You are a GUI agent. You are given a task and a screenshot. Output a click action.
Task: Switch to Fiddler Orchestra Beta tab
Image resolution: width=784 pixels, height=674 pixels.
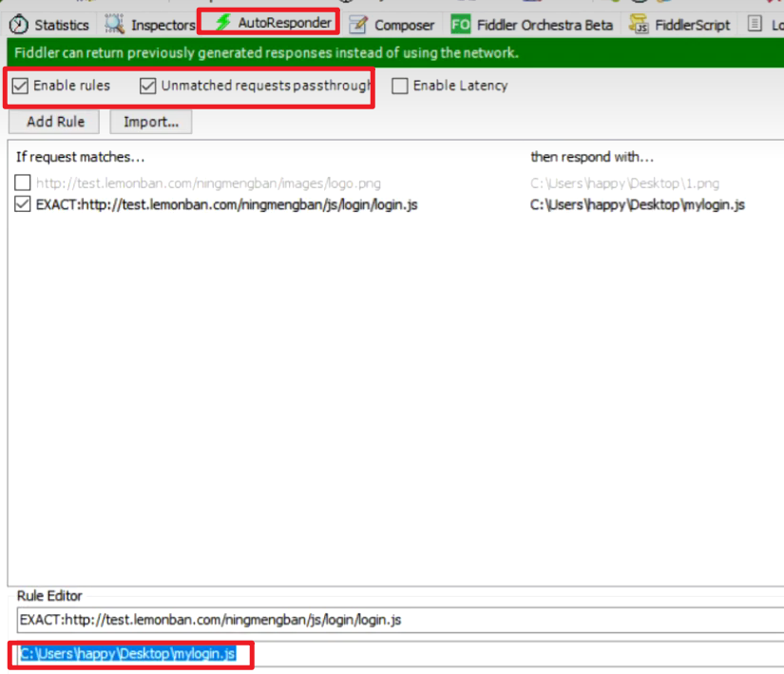[x=531, y=25]
